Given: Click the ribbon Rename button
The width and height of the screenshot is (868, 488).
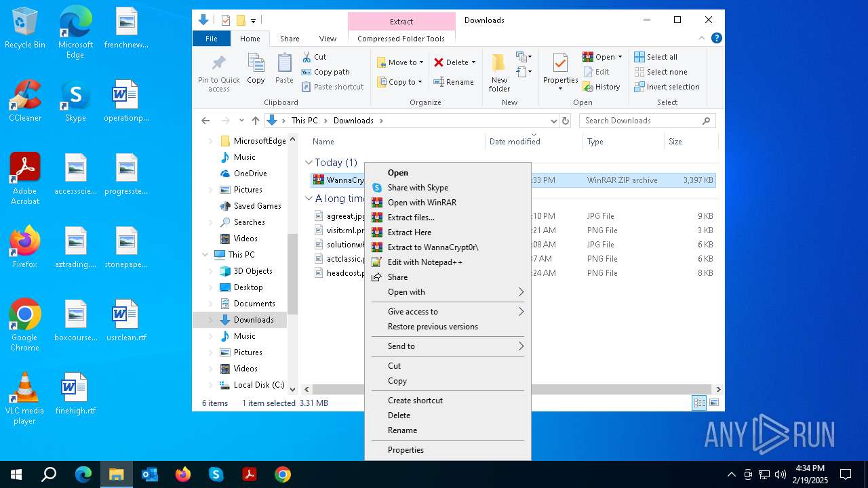Looking at the screenshot, I should tap(454, 82).
